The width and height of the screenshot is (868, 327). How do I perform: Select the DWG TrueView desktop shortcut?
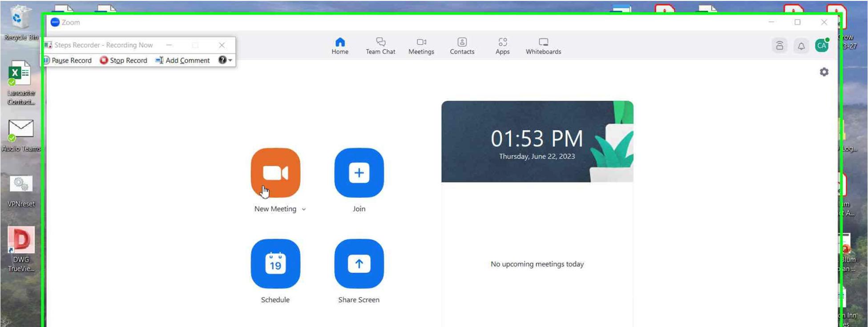pyautogui.click(x=21, y=249)
